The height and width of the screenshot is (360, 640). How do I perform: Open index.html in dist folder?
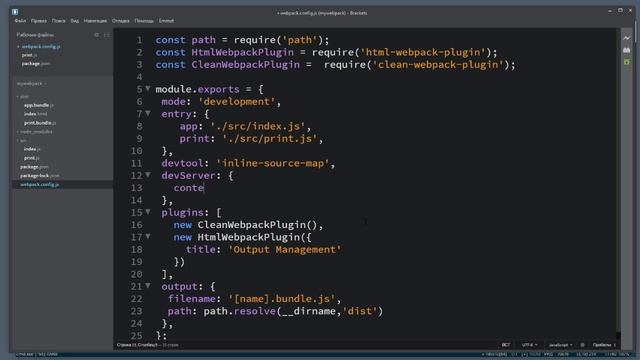[x=36, y=114]
